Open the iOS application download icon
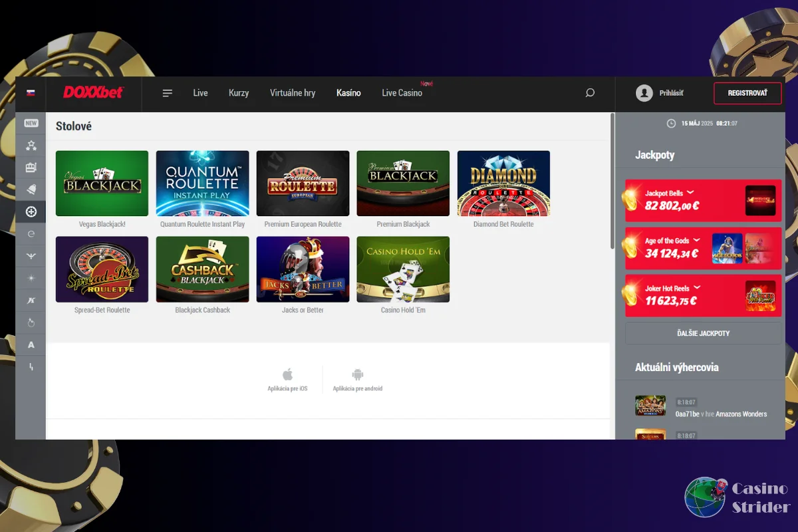798x532 pixels. [x=287, y=374]
